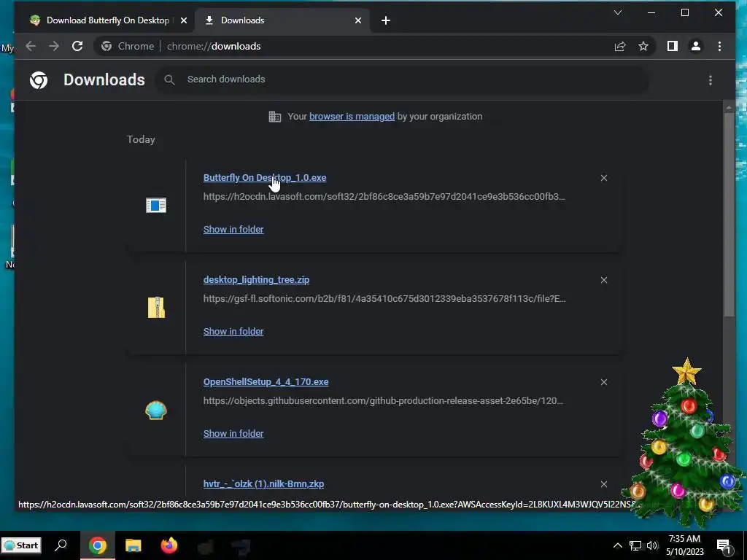Click the browser back arrow
The height and width of the screenshot is (560, 747).
(31, 46)
